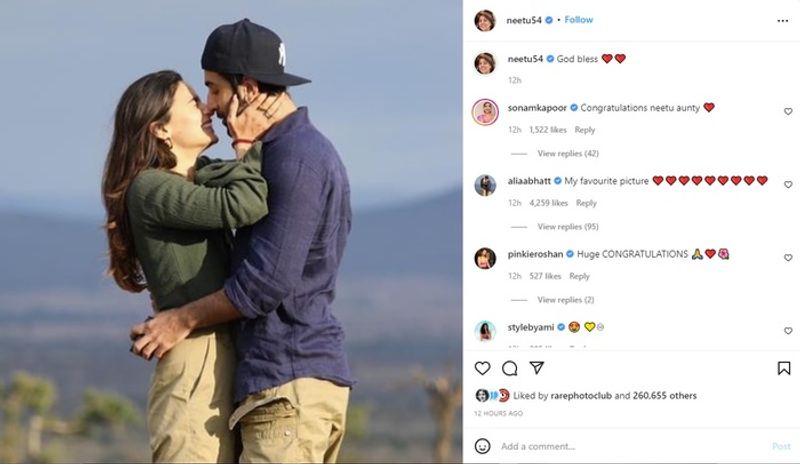Like the post with the heart icon
800x464 pixels.
click(x=482, y=368)
